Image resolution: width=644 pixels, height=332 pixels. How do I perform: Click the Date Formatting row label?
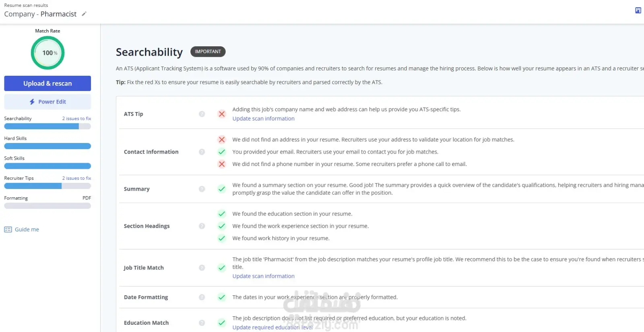(x=146, y=297)
